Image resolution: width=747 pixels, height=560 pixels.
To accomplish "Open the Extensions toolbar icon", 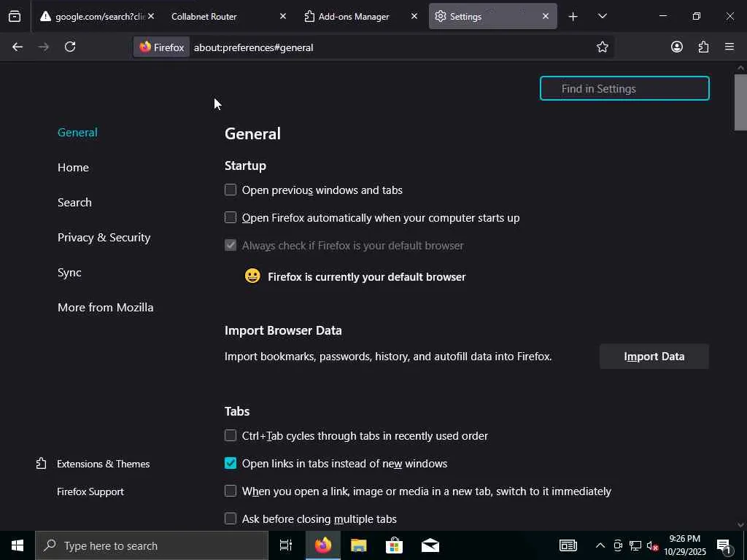I will [703, 47].
